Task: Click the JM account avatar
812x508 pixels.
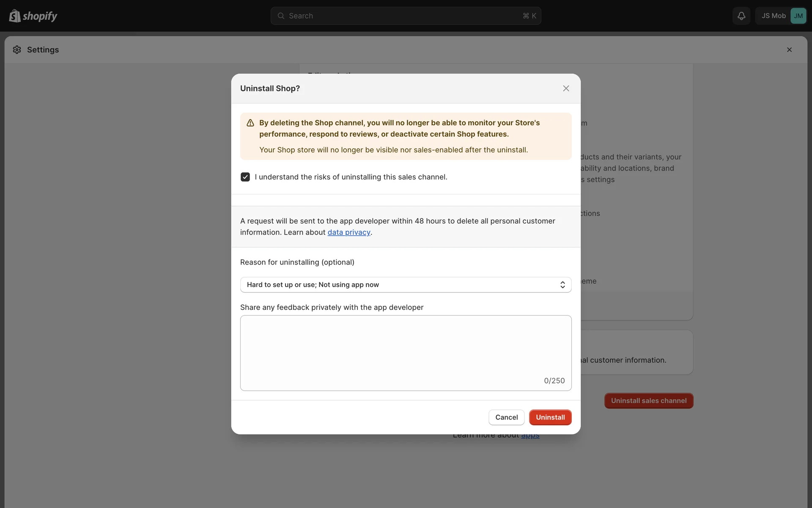Action: point(798,16)
